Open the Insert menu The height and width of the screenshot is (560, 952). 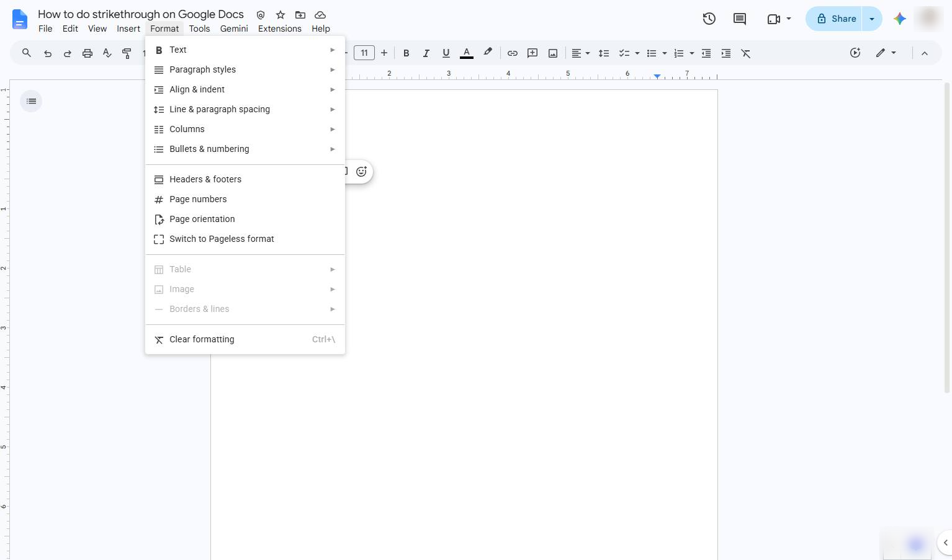pyautogui.click(x=128, y=29)
